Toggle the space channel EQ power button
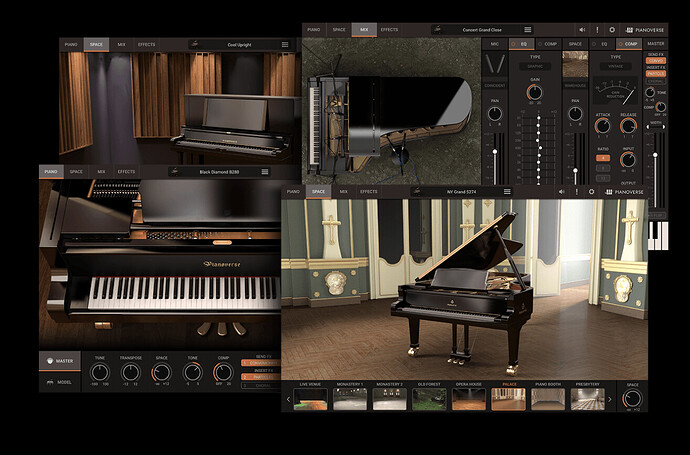 pos(595,44)
